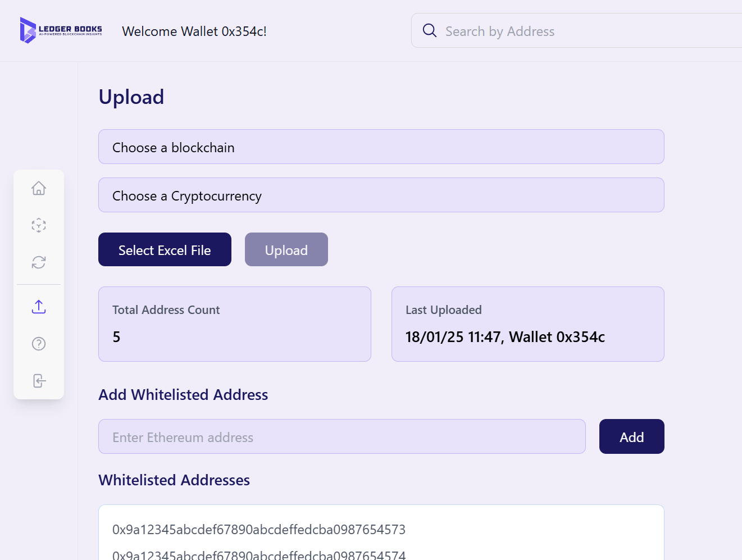The image size is (742, 560).
Task: Click the Select Excel File button
Action: point(165,249)
